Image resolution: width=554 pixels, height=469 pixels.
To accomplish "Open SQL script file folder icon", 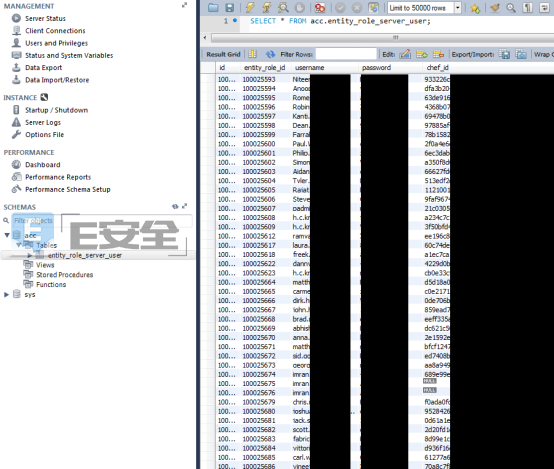I will point(213,7).
